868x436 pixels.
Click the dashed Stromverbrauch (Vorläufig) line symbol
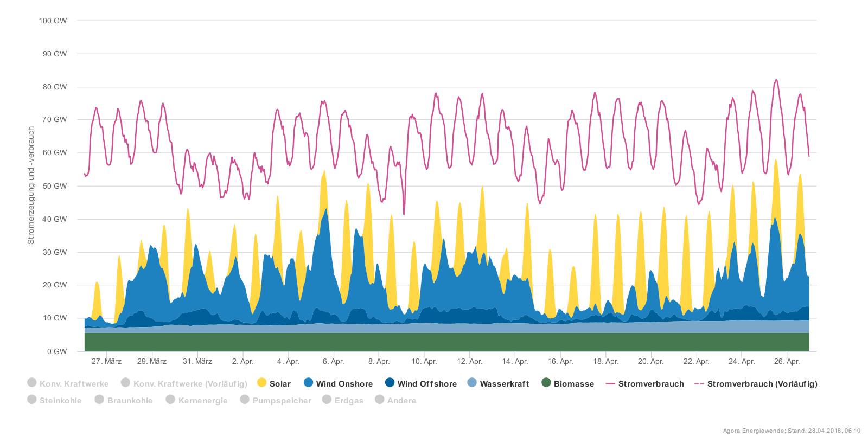click(x=699, y=384)
